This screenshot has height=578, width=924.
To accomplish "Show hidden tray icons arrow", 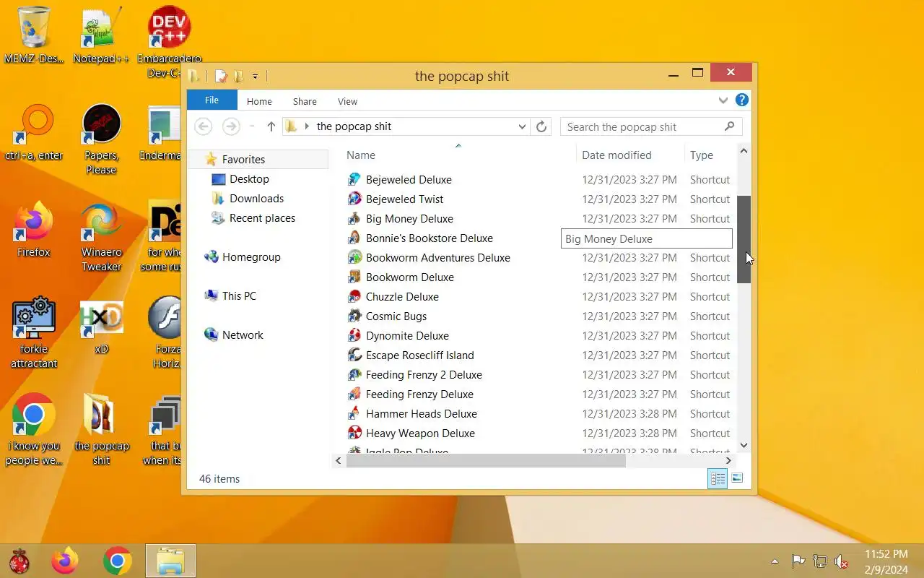I will (775, 561).
